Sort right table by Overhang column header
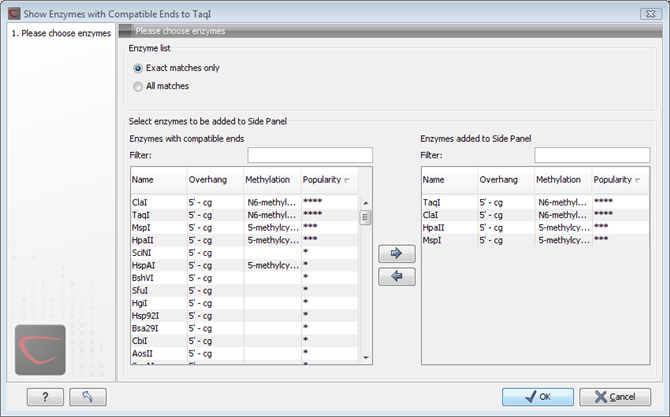This screenshot has height=417, width=670. pos(504,180)
